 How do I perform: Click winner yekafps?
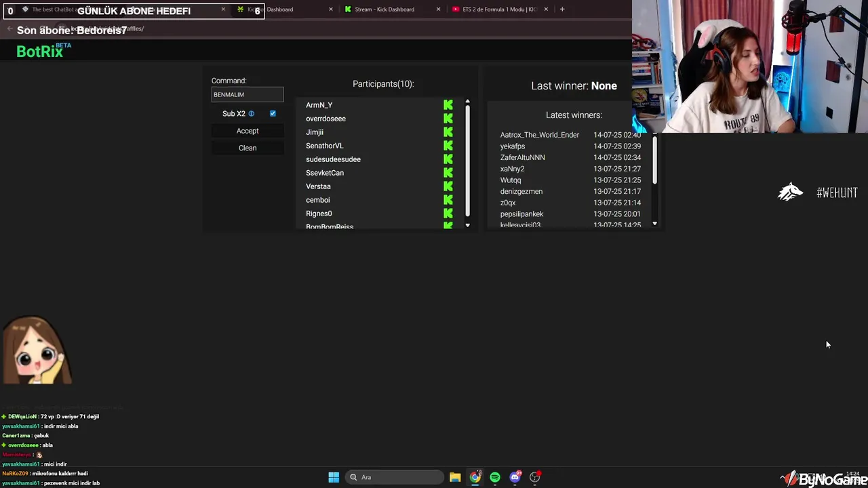513,146
